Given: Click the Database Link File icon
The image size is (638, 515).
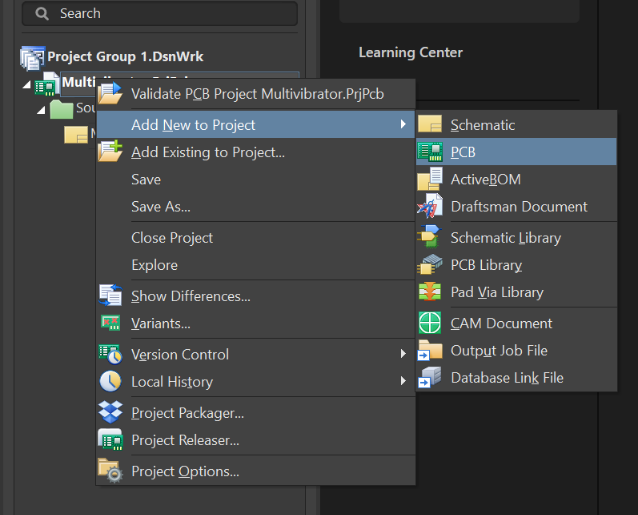Looking at the screenshot, I should (430, 378).
